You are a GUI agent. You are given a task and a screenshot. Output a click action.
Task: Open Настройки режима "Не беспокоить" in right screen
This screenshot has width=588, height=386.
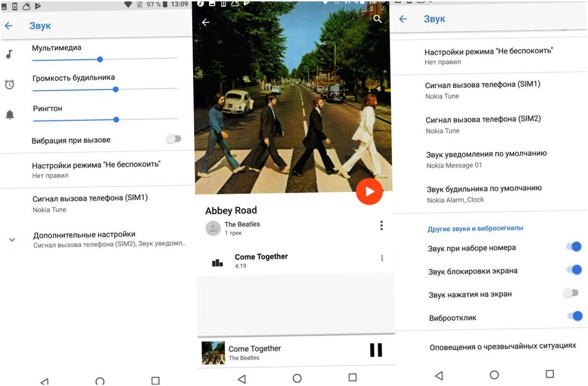point(489,56)
